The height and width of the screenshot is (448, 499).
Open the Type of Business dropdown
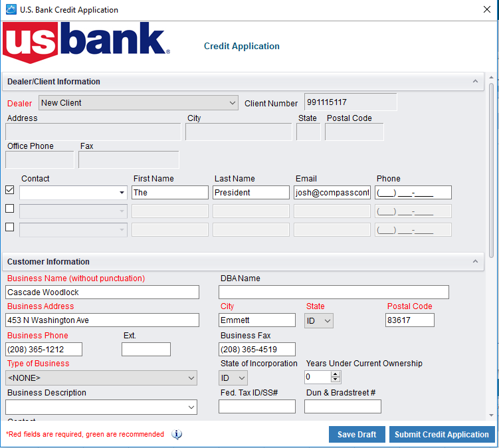pyautogui.click(x=101, y=378)
